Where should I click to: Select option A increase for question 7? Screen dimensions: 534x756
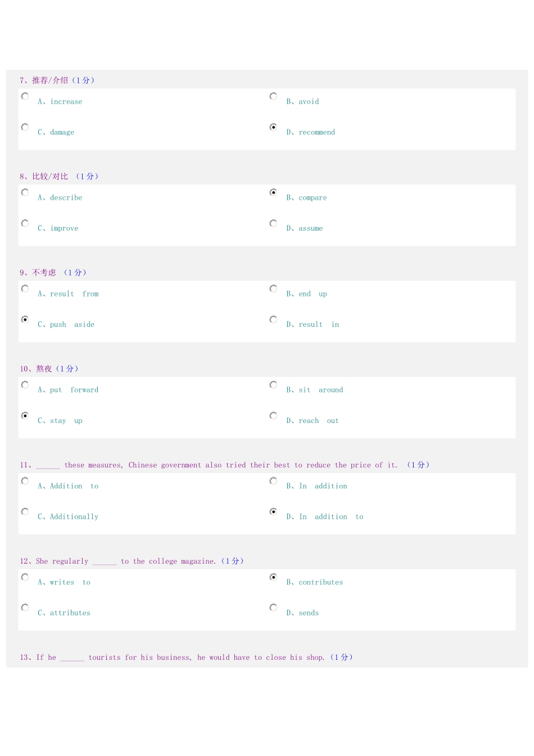(x=25, y=96)
